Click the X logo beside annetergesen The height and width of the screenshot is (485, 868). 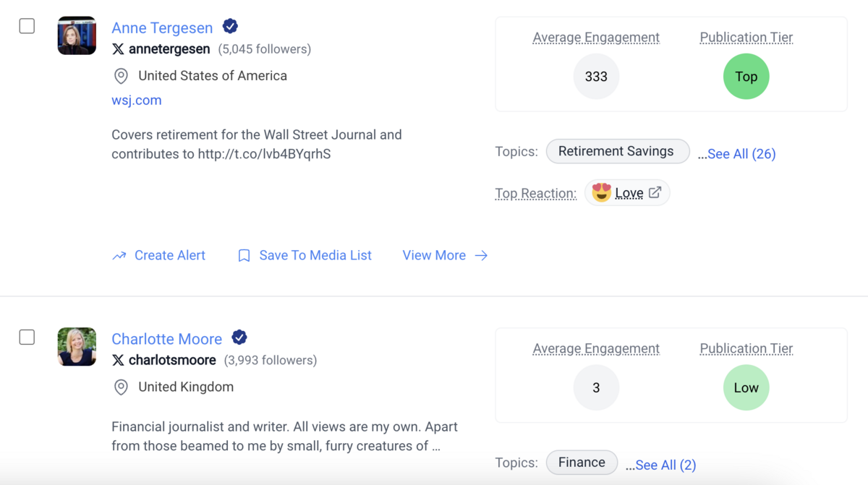[x=118, y=49]
